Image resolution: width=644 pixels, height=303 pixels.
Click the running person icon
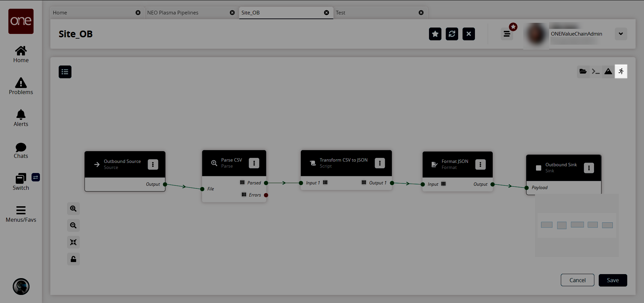coord(621,71)
